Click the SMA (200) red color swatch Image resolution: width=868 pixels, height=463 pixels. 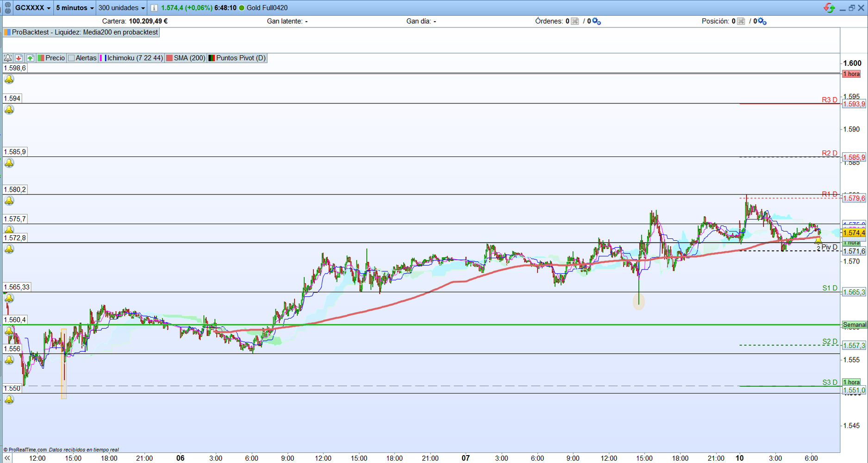(x=169, y=58)
